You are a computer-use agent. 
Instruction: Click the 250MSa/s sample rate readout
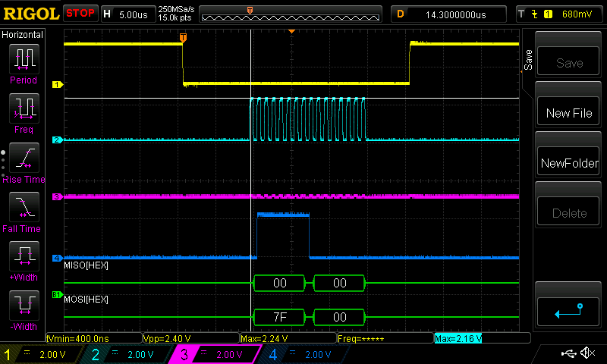pos(176,9)
